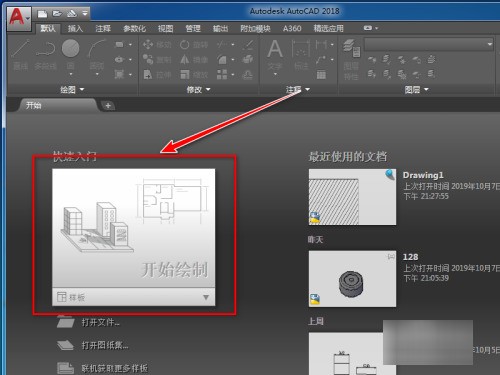
Task: Click the Linear dimension icon in Annotation panel
Action: [321, 44]
